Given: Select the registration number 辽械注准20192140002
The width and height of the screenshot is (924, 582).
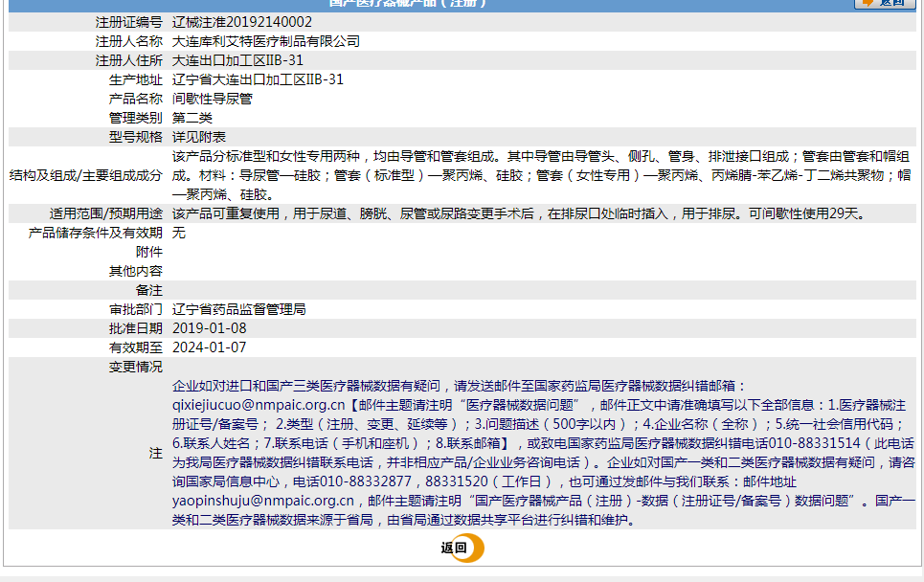Looking at the screenshot, I should pyautogui.click(x=242, y=22).
